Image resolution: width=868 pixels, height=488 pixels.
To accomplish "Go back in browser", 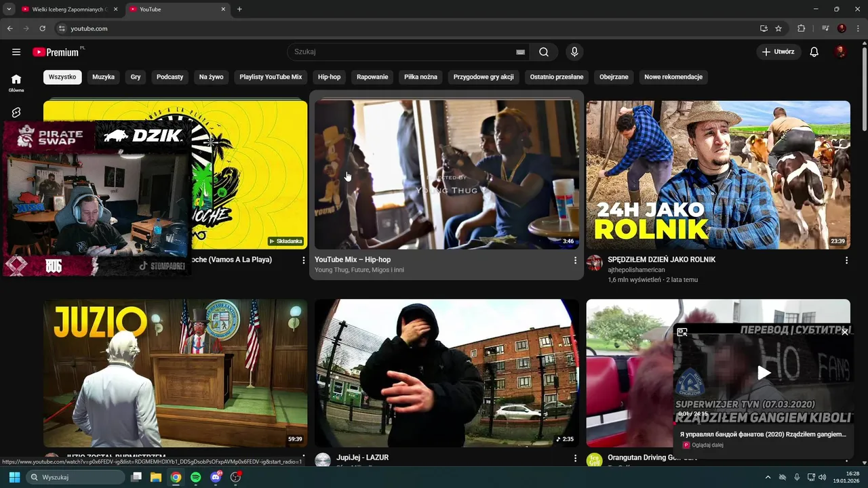I will tap(9, 28).
